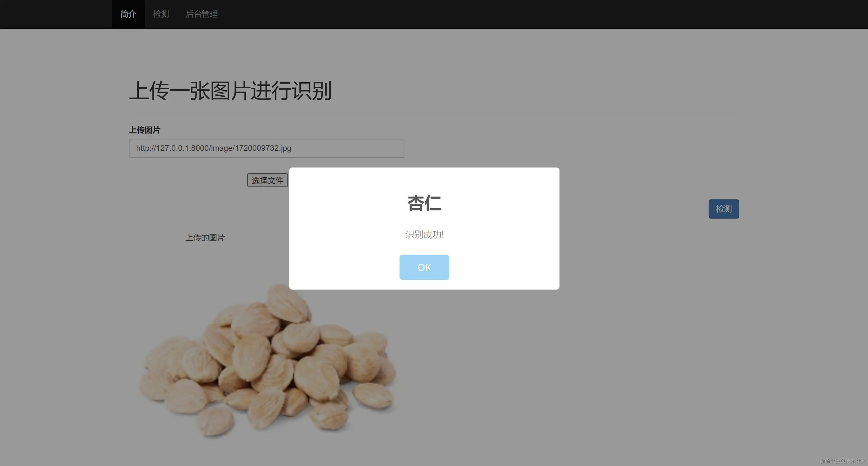868x466 pixels.
Task: Click the bold 上传图片 field label
Action: [145, 130]
